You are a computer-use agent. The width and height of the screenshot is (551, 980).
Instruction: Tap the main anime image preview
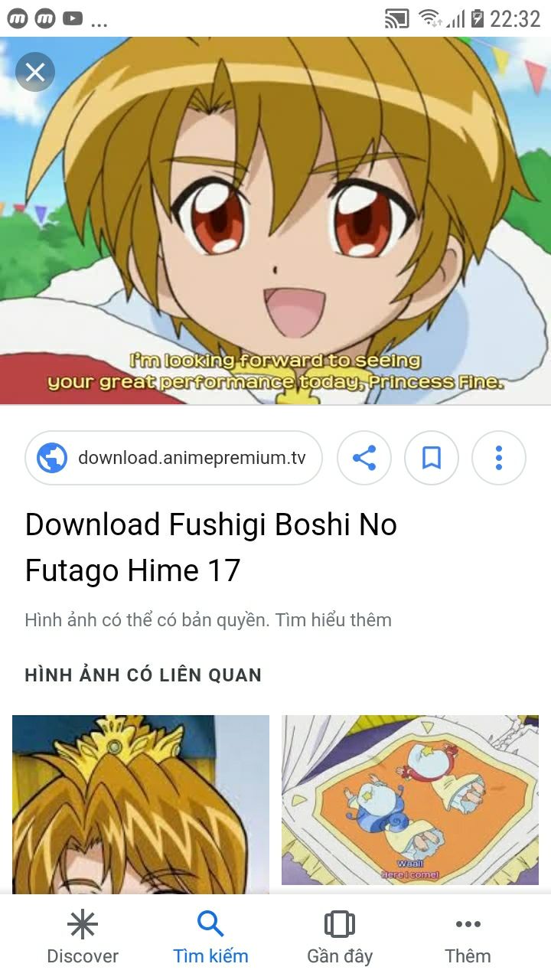[275, 220]
